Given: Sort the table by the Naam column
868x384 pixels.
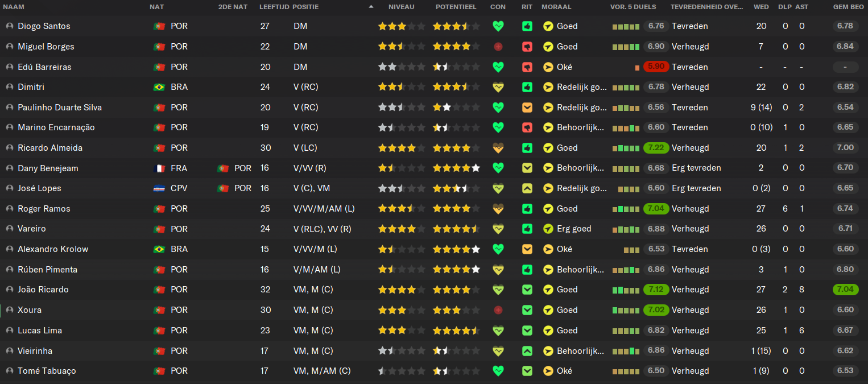Looking at the screenshot, I should click(x=14, y=7).
